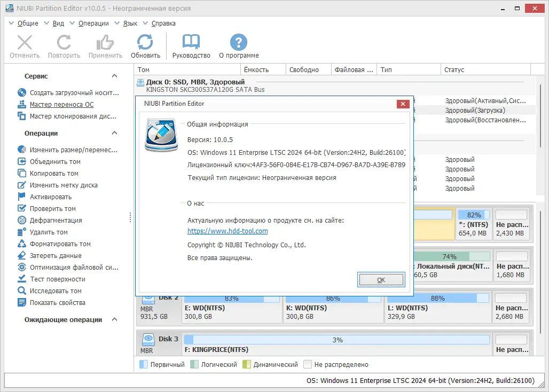Select the Диск 0: SSD, MBR row
Viewport: 549px width, 392px height.
335,86
